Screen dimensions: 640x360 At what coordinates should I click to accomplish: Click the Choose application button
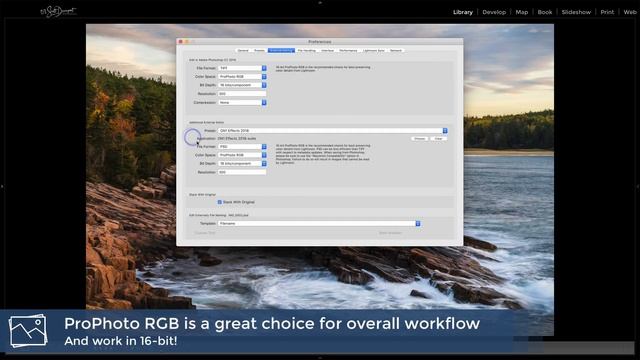pyautogui.click(x=420, y=139)
